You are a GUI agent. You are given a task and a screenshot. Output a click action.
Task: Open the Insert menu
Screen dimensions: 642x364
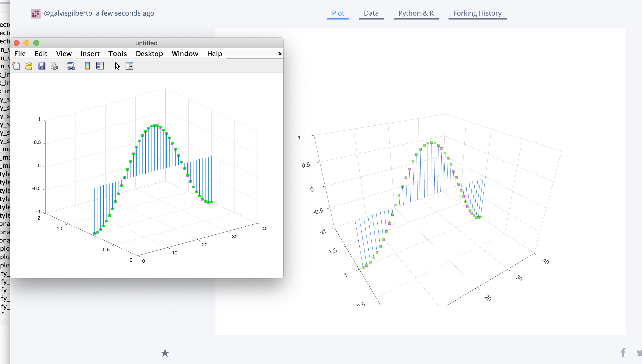[90, 53]
